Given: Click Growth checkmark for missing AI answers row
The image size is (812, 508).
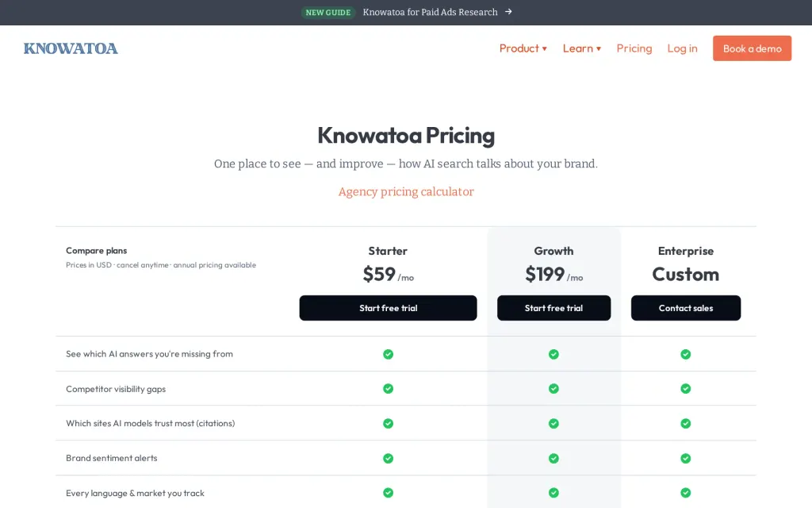Looking at the screenshot, I should pos(553,354).
